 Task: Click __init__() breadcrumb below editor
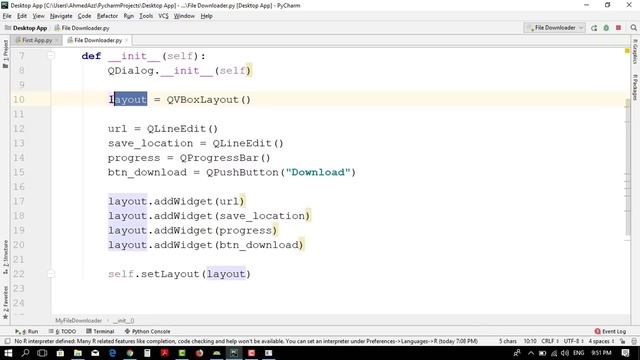[x=124, y=321]
